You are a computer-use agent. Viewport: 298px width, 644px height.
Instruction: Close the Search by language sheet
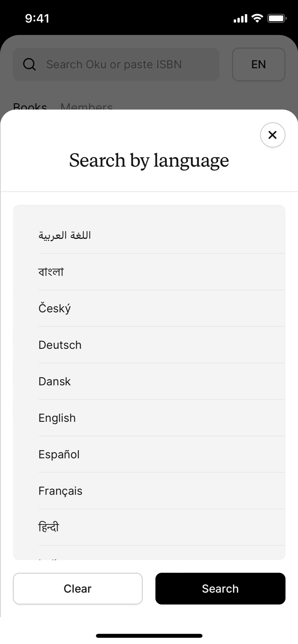pos(272,135)
